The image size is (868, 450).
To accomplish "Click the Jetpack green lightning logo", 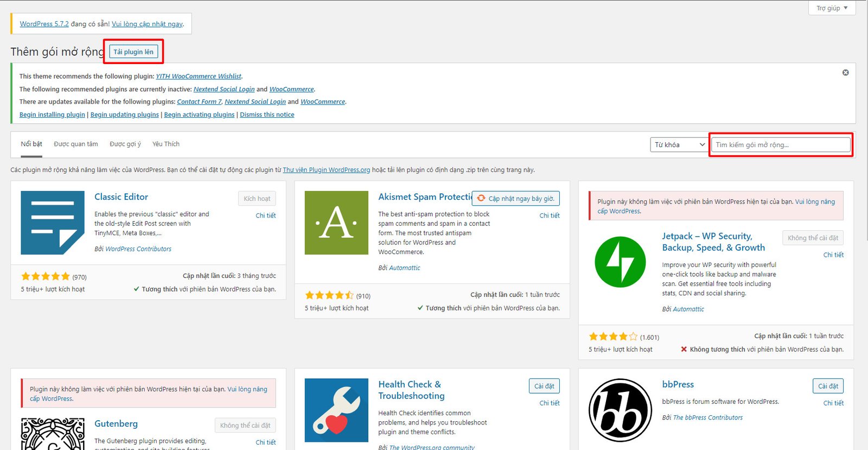I will click(620, 262).
